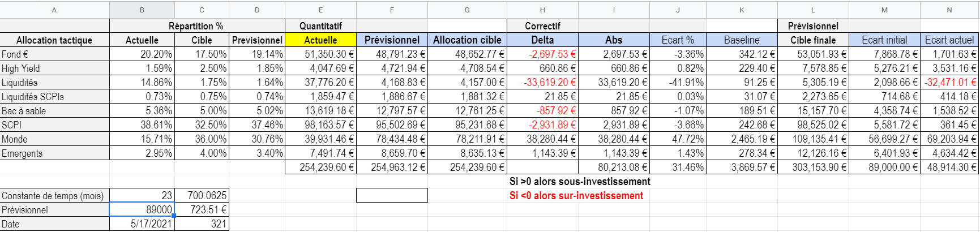This screenshot has height=232, width=980.
Task: Click the Liquidités SCPIs row label
Action: pos(54,97)
